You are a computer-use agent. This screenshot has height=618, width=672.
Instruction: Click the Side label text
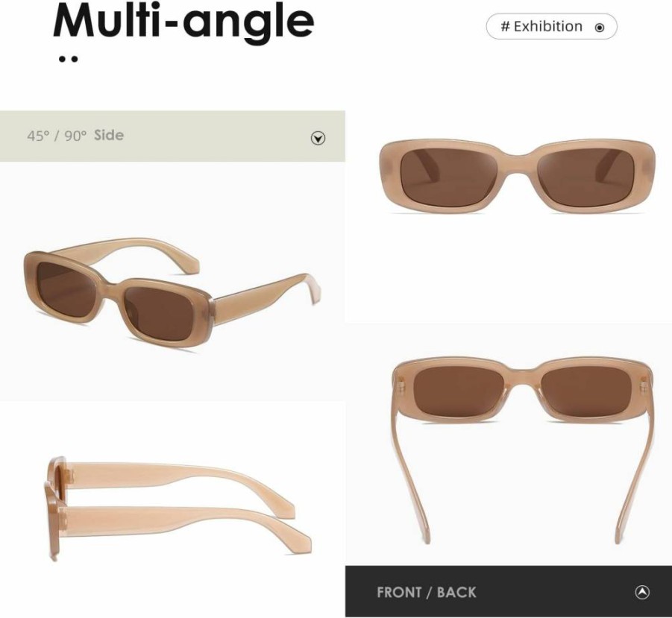tap(109, 136)
